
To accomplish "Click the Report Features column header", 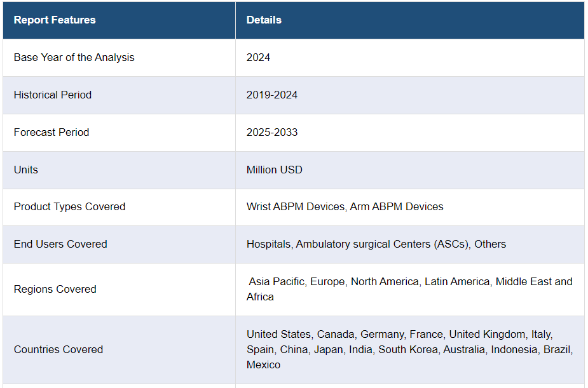I will coord(55,20).
